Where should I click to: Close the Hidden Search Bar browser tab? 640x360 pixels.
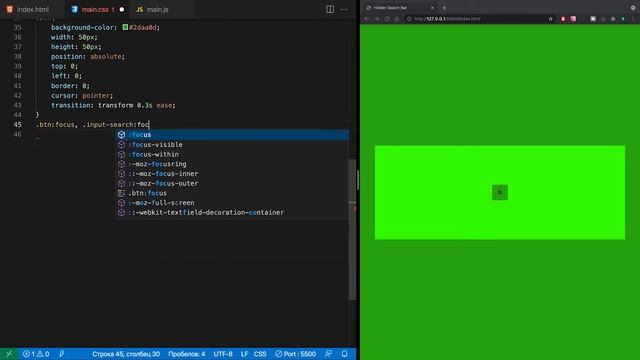(x=432, y=7)
